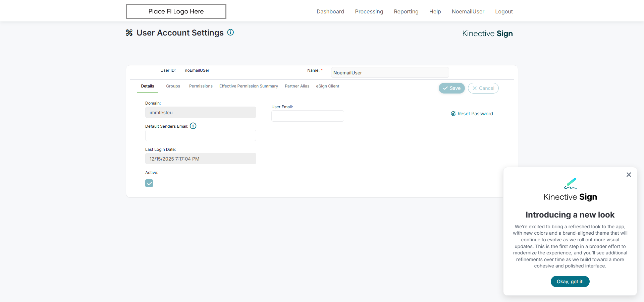Click Logout in the top navigation

tap(504, 11)
